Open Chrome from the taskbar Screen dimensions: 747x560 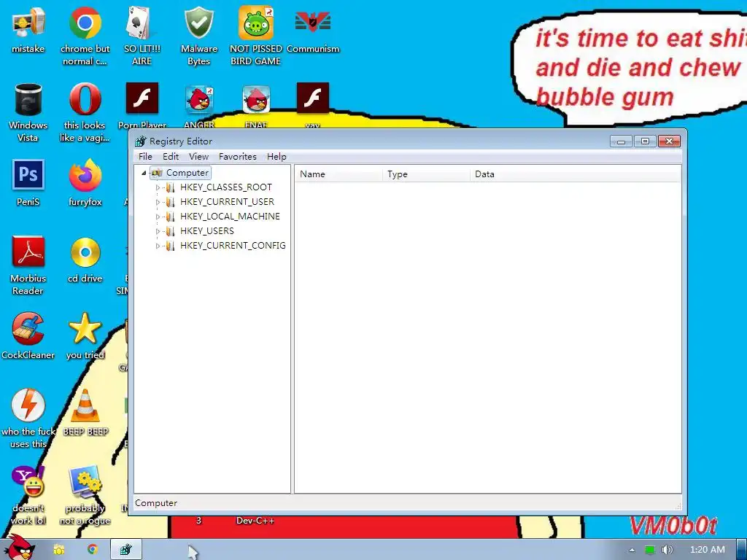[x=93, y=550]
